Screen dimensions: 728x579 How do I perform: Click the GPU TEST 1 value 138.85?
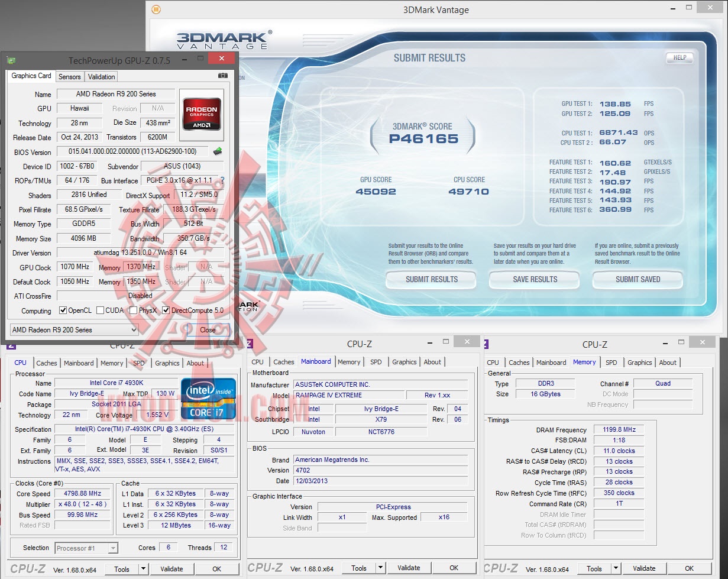(x=614, y=103)
